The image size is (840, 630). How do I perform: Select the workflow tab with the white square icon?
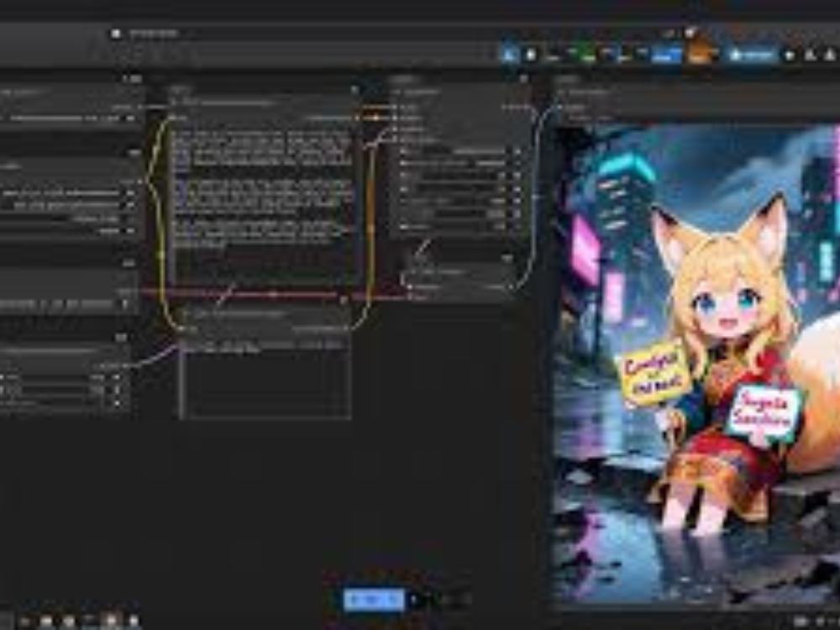tap(145, 34)
